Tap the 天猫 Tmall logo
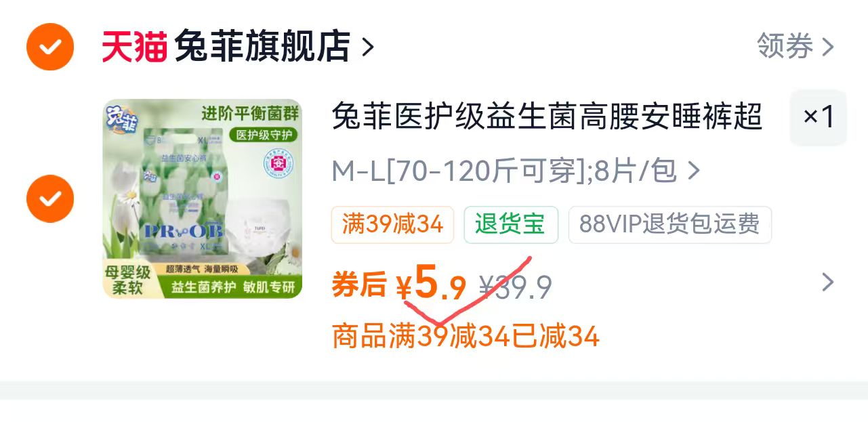The width and height of the screenshot is (868, 422). [134, 47]
